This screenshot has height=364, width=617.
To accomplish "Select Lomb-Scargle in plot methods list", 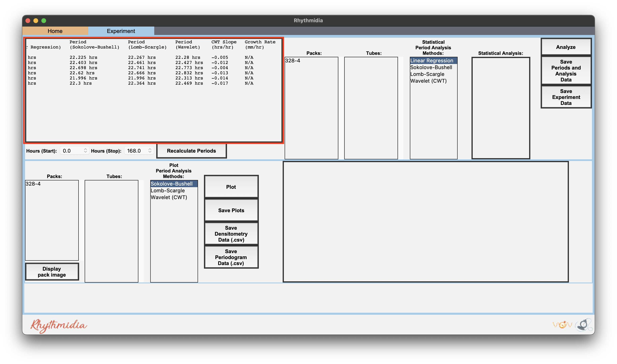I will pyautogui.click(x=174, y=191).
